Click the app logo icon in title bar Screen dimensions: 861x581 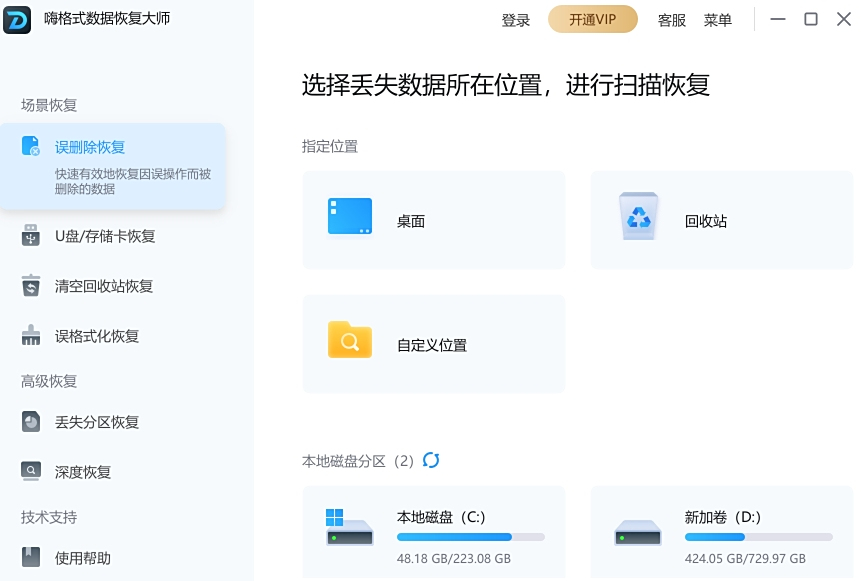(x=17, y=19)
